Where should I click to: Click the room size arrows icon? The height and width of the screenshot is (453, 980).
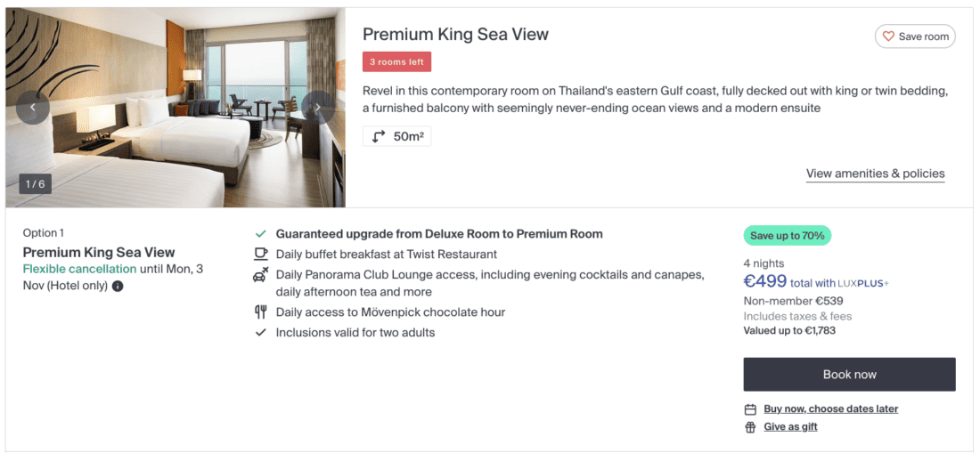tap(379, 136)
